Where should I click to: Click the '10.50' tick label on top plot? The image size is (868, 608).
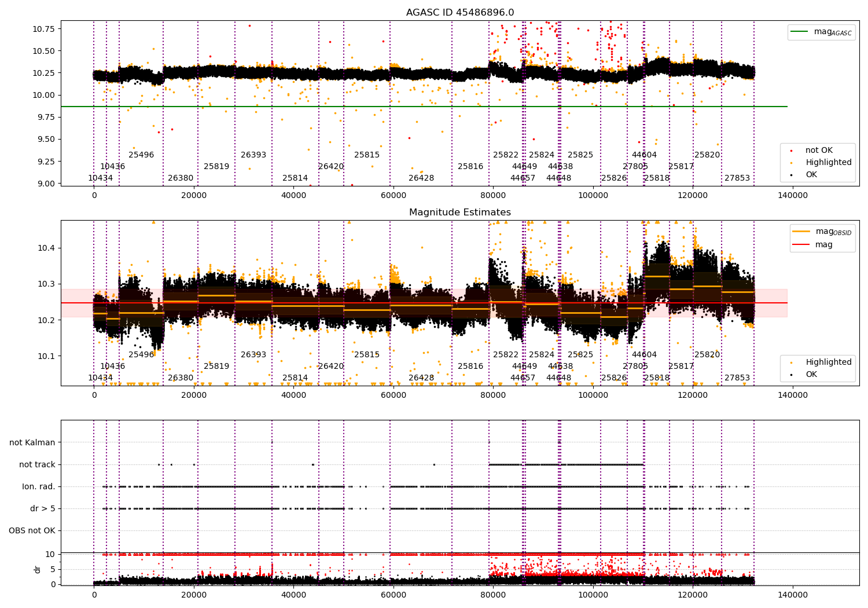(x=44, y=51)
